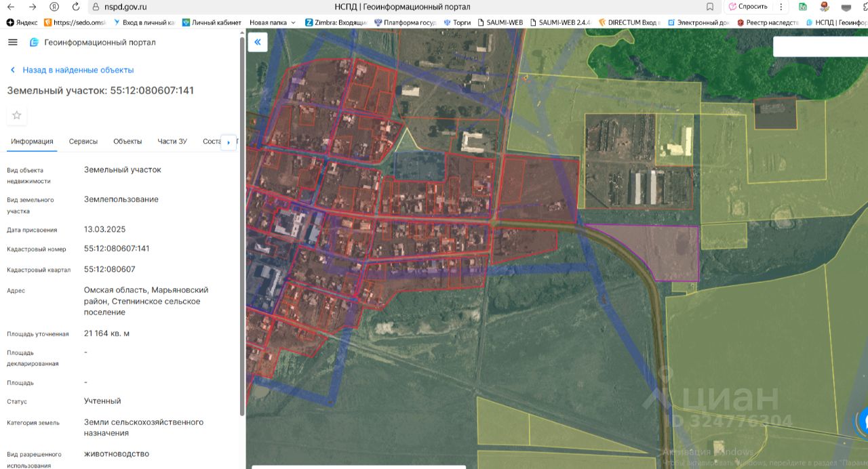Reload the page with the refresh icon
Viewport: 868px width, 469px height.
(75, 7)
